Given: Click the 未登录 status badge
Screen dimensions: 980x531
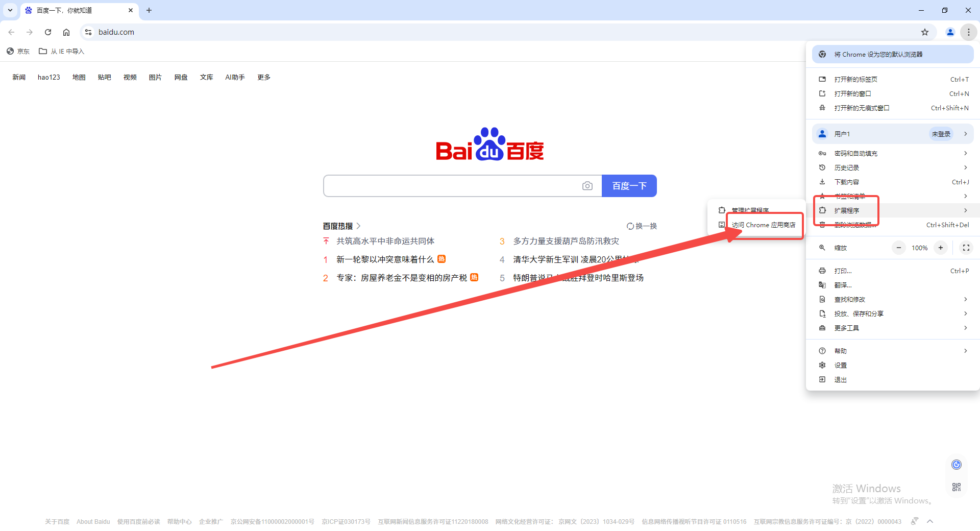Looking at the screenshot, I should coord(941,134).
